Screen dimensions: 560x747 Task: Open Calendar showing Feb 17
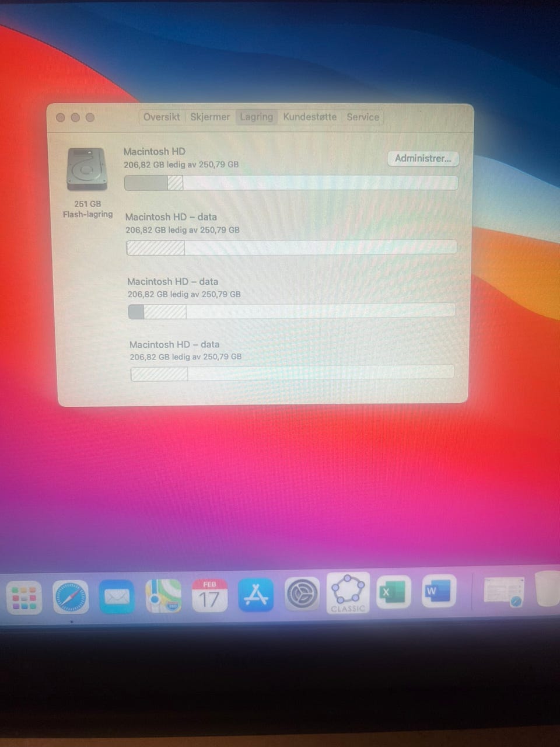(209, 595)
